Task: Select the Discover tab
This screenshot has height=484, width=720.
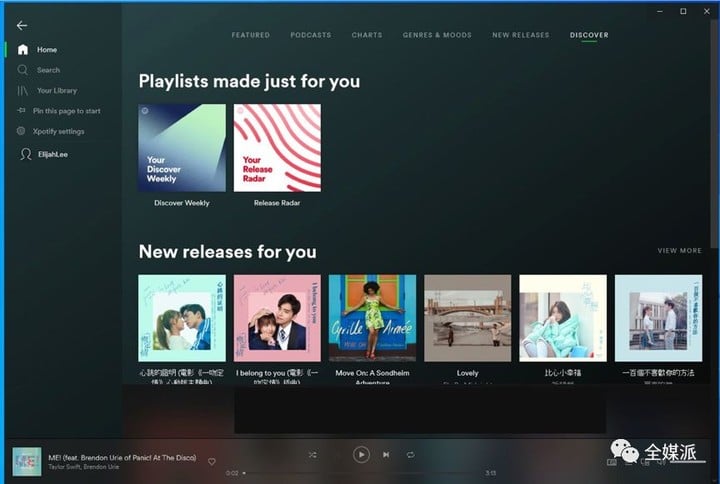Action: [x=589, y=35]
